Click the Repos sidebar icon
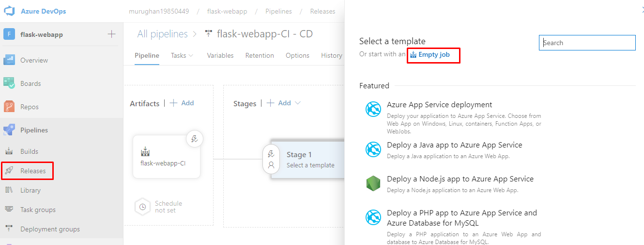The image size is (644, 245). click(x=9, y=107)
